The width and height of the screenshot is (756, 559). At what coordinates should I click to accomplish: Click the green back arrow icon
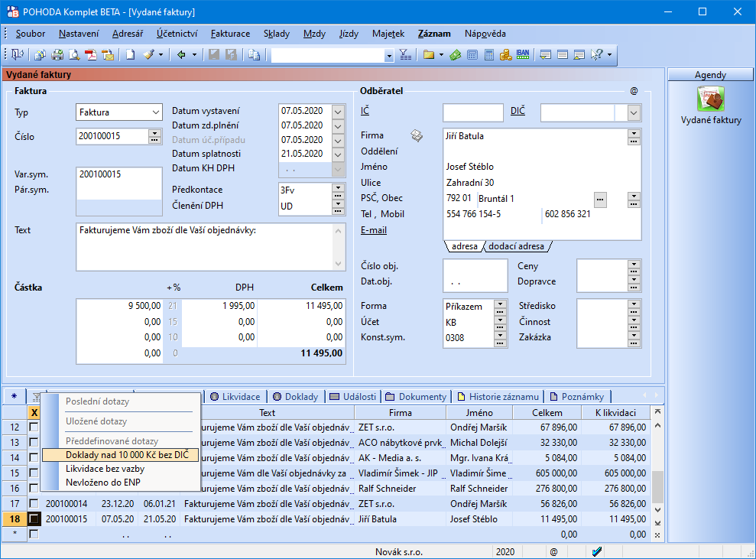181,55
